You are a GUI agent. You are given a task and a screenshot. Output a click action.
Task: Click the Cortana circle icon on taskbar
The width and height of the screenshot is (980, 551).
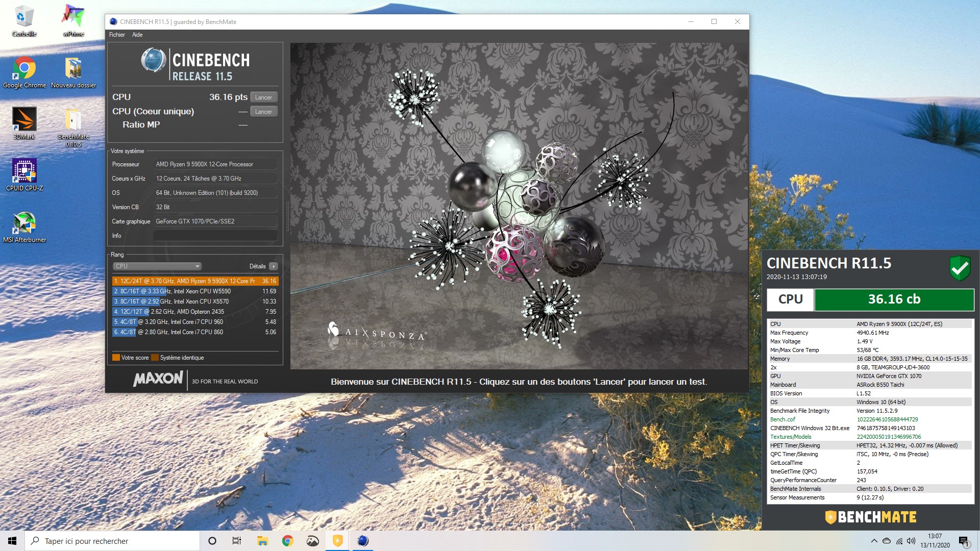pyautogui.click(x=212, y=541)
